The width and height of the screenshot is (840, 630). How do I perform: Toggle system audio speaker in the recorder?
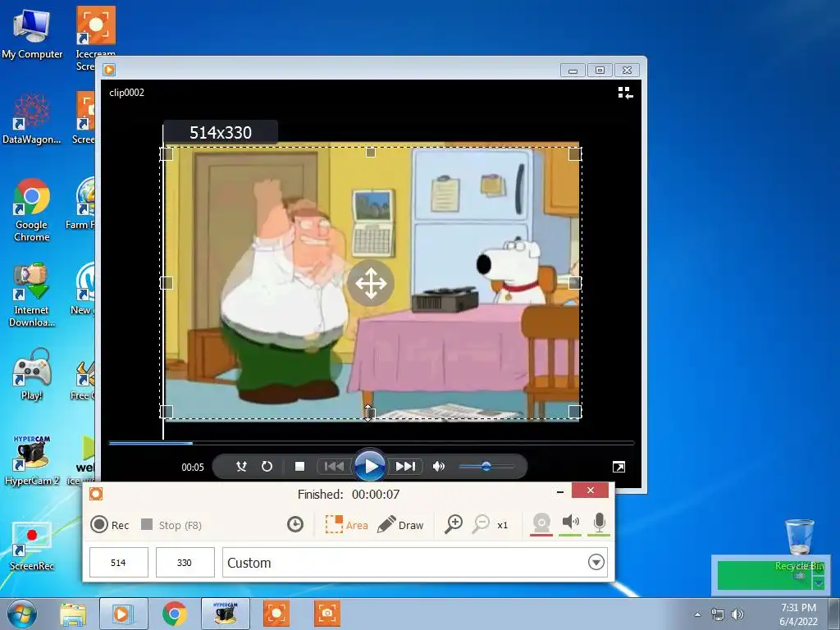tap(571, 523)
